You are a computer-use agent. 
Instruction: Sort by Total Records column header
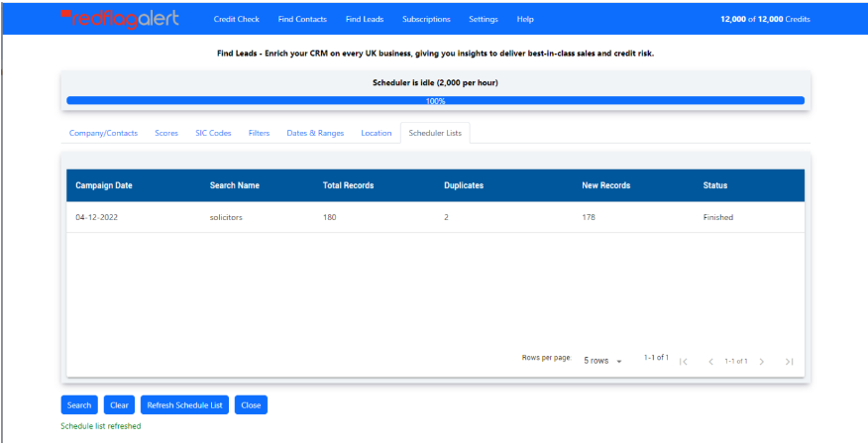348,186
